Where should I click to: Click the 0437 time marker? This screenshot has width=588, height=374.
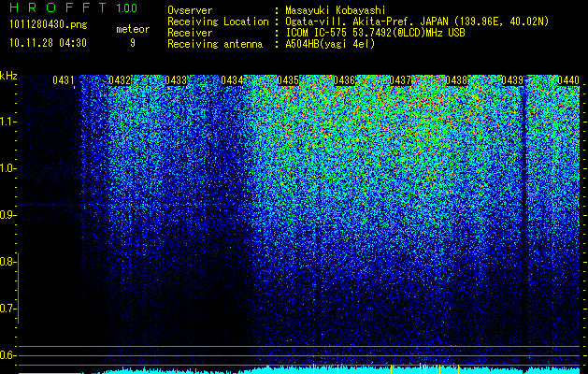400,80
